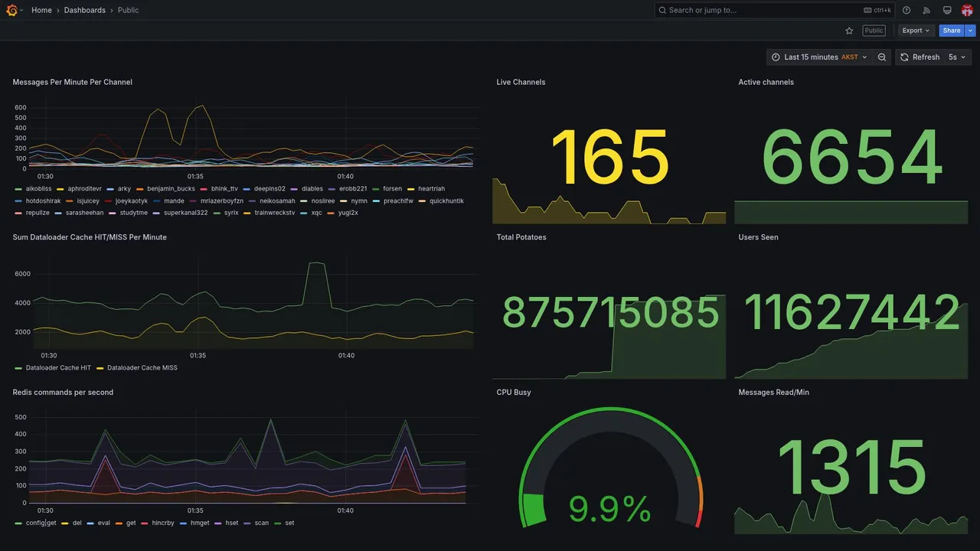The width and height of the screenshot is (980, 551).
Task: Go to Home breadcrumb
Action: tap(41, 10)
